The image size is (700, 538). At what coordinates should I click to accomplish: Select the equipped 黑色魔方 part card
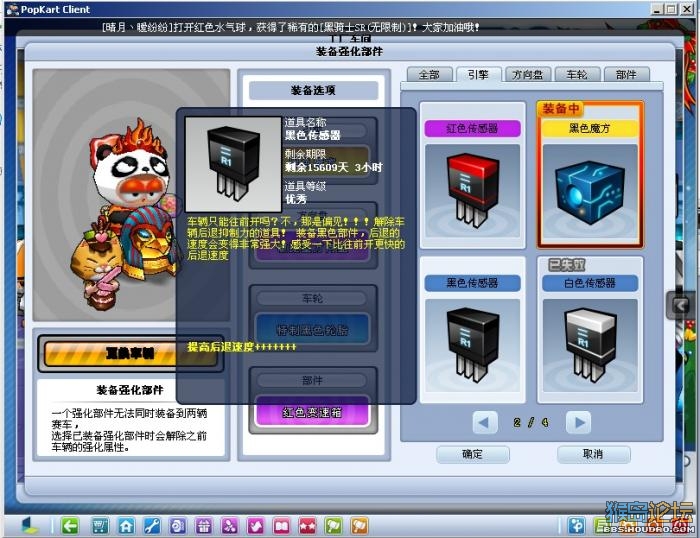[x=590, y=175]
